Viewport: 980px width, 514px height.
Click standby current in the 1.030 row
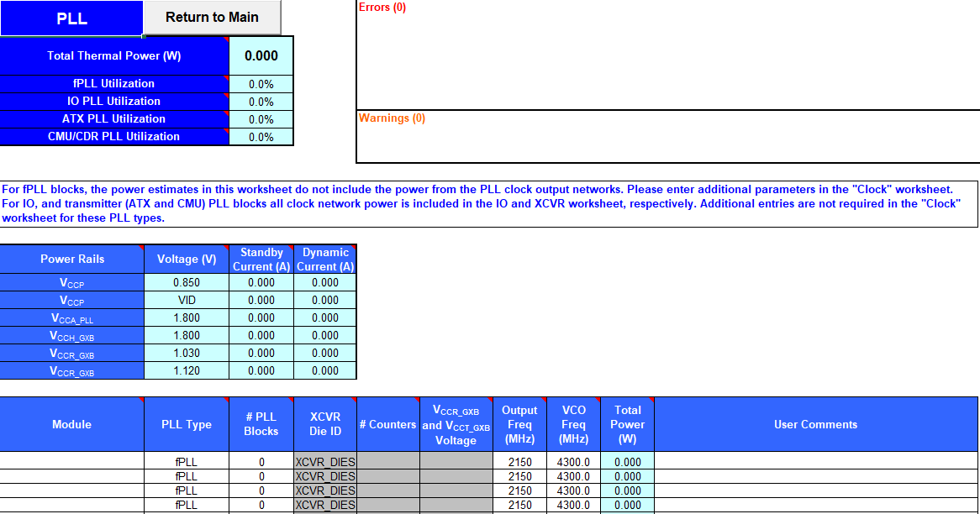[261, 353]
